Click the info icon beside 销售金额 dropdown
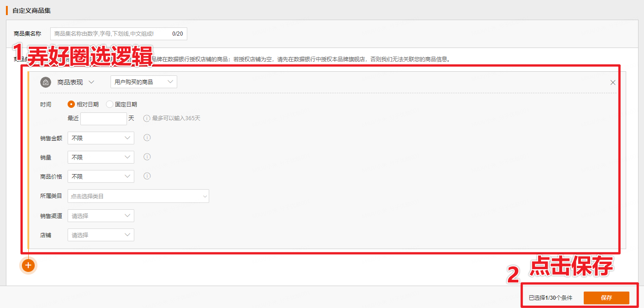Screen dimensions: 644x308 [147, 138]
